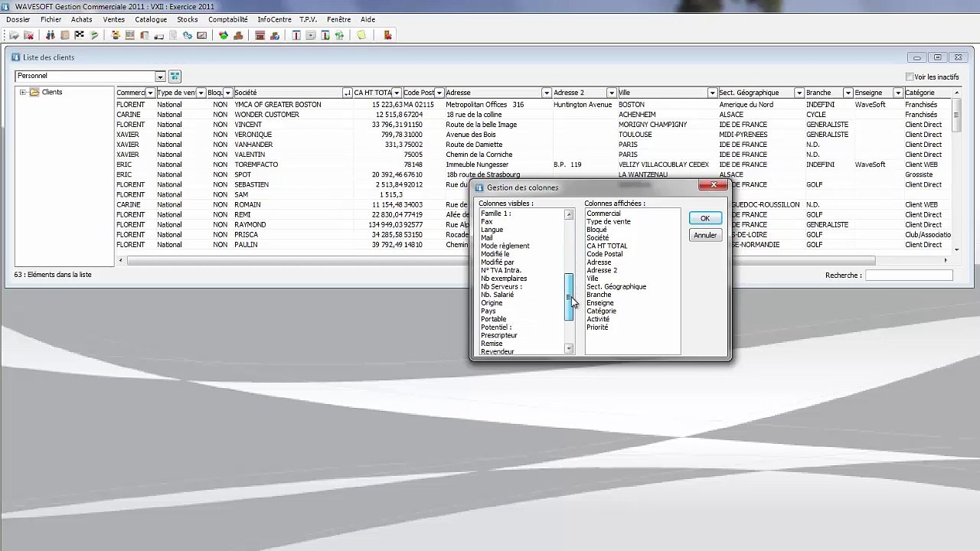Click the shop icon with blue badge
This screenshot has height=551, width=980.
[x=274, y=35]
